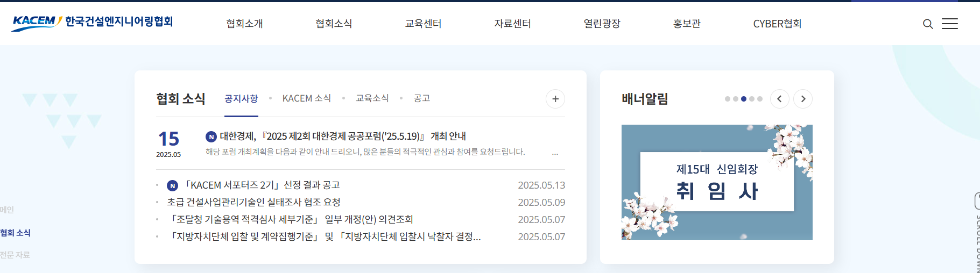
Task: Switch to the 공고 tab
Action: coord(421,98)
